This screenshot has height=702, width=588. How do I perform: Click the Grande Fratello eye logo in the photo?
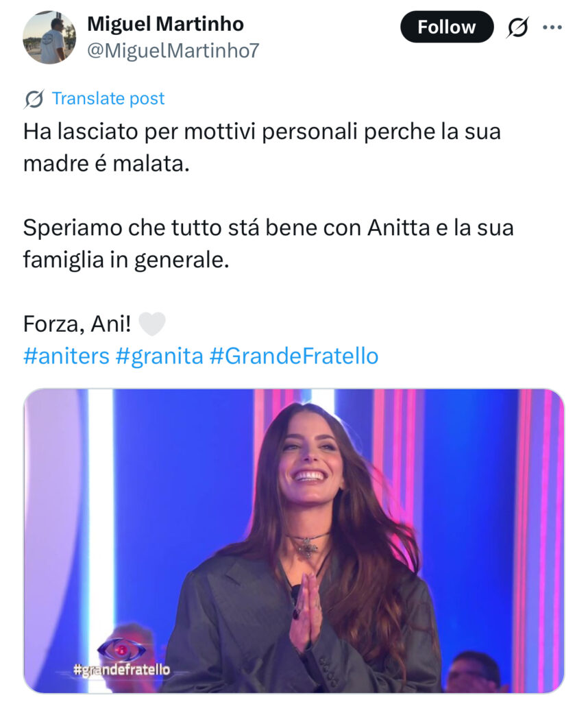[x=121, y=648]
